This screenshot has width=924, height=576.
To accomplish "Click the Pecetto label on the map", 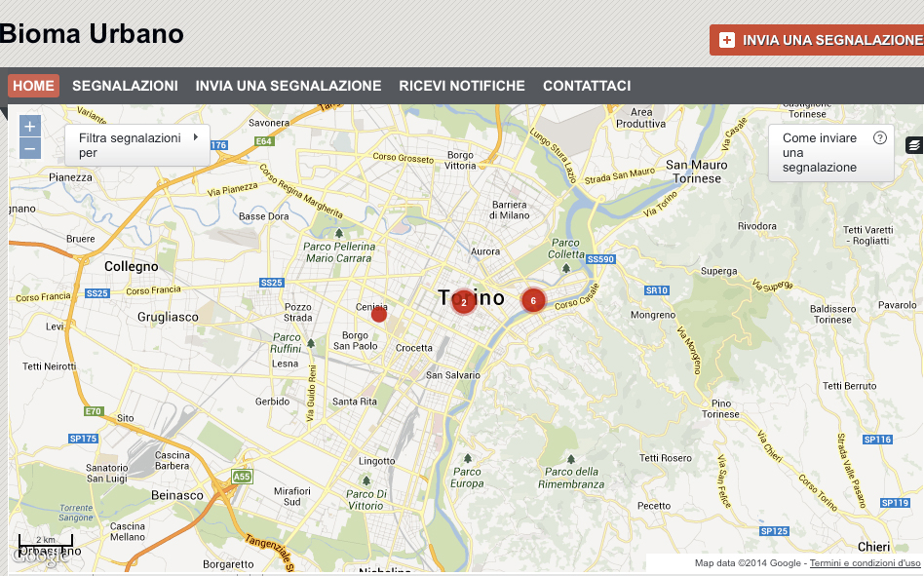I will (653, 505).
